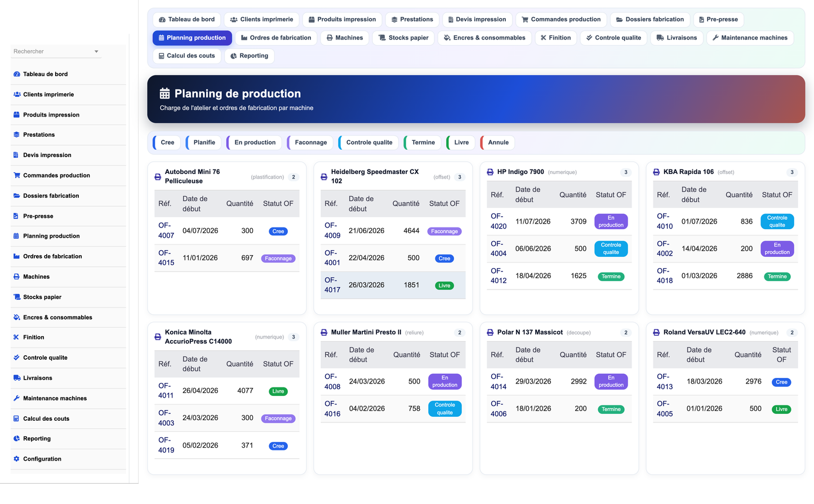Filter by Termine status chip
The image size is (814, 504).
422,142
